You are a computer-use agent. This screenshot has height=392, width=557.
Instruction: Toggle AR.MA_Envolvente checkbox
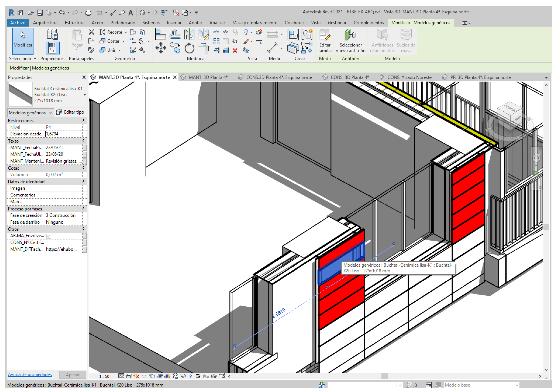pyautogui.click(x=49, y=236)
